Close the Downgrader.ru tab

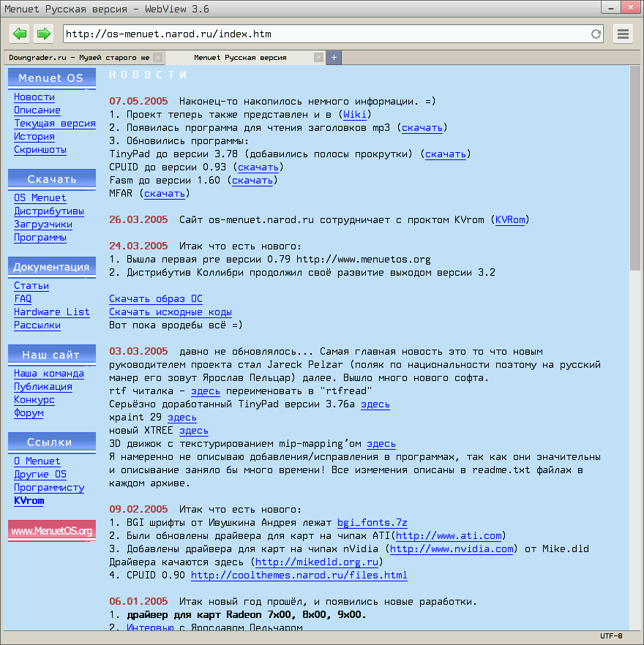point(157,57)
